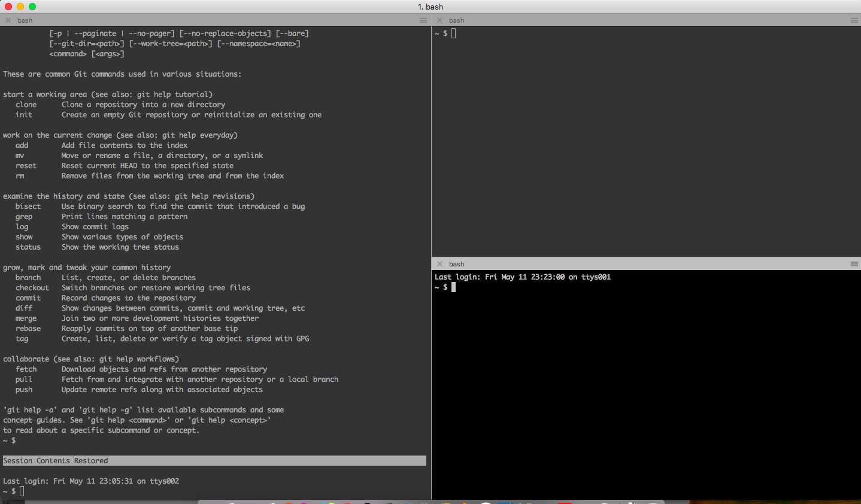Click the red window close button
861x504 pixels.
[8, 7]
